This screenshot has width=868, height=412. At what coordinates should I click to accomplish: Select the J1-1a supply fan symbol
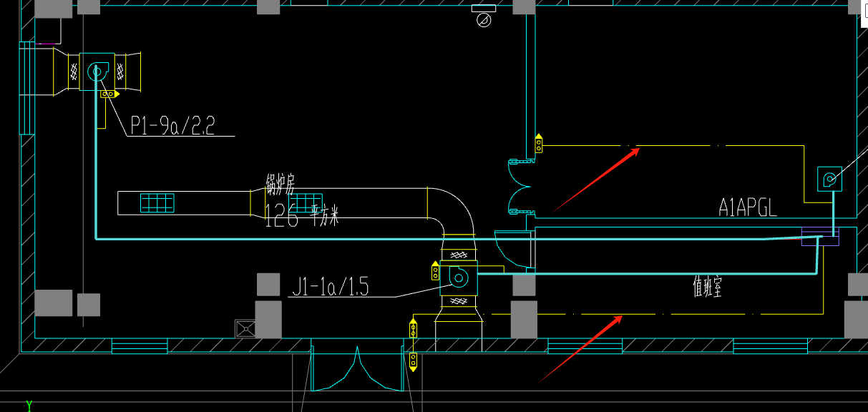coord(458,276)
